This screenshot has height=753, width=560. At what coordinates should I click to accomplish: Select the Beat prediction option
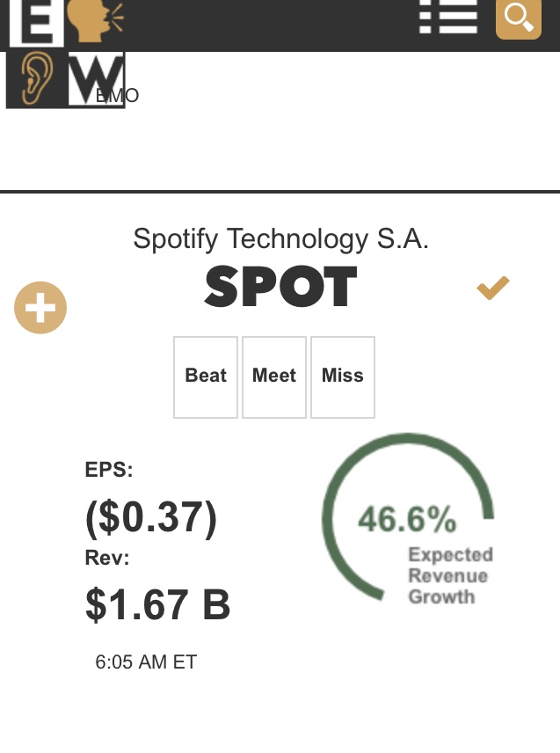[x=206, y=376]
